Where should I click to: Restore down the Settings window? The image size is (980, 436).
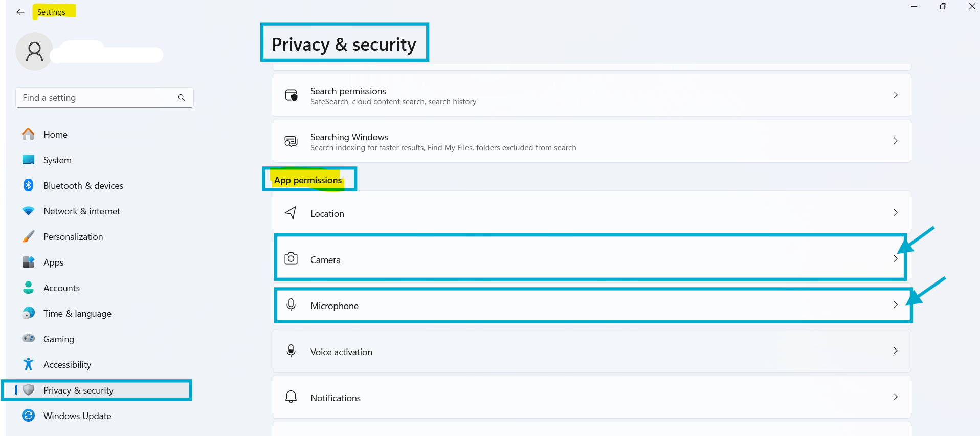point(943,6)
